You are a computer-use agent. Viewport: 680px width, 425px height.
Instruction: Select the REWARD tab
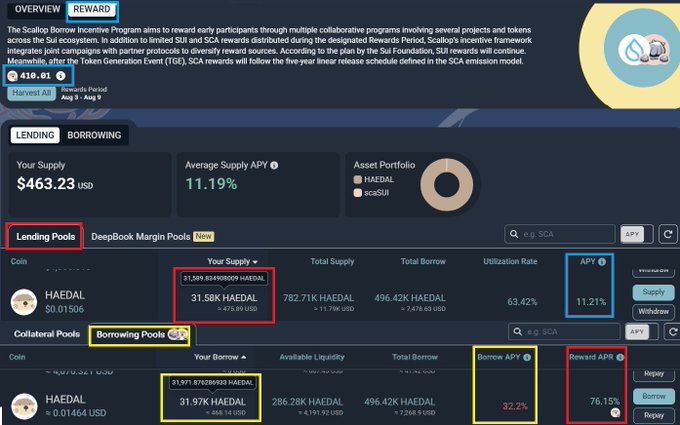pyautogui.click(x=92, y=10)
